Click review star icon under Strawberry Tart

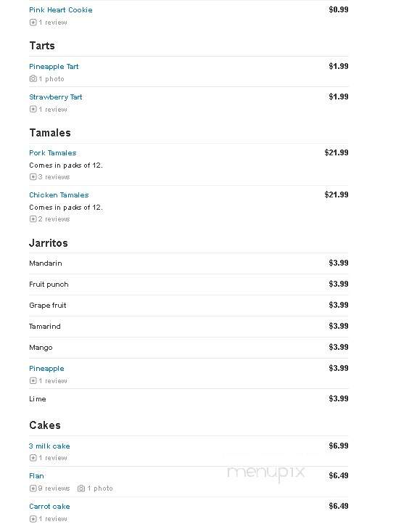pyautogui.click(x=33, y=110)
